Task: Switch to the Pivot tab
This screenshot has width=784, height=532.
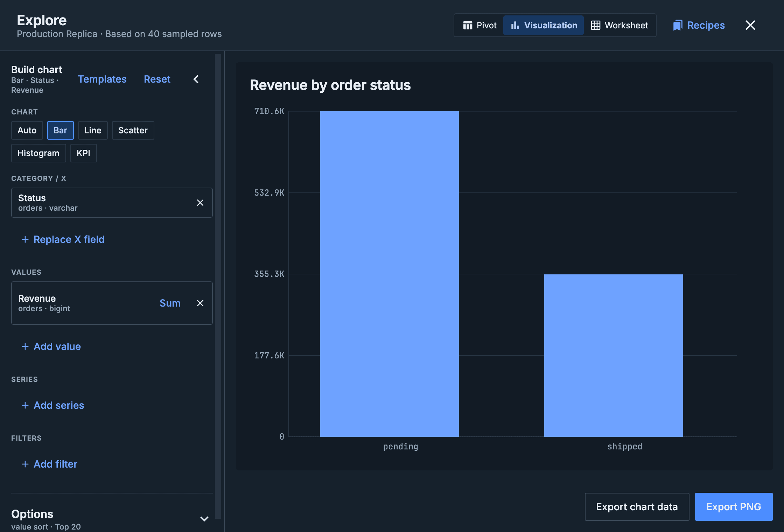Action: click(480, 25)
